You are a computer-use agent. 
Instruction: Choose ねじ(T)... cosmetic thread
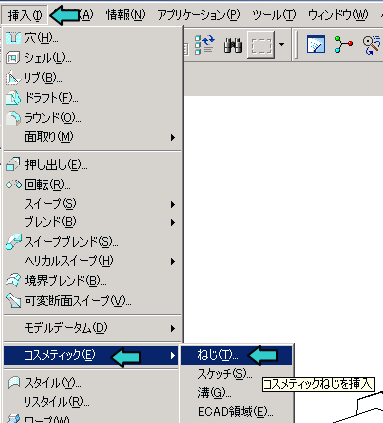click(236, 355)
